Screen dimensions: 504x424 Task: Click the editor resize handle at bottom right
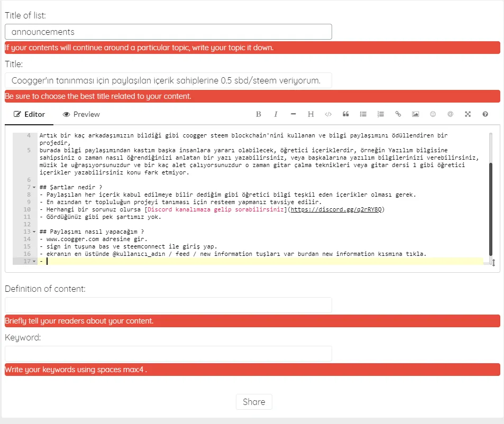[x=494, y=263]
